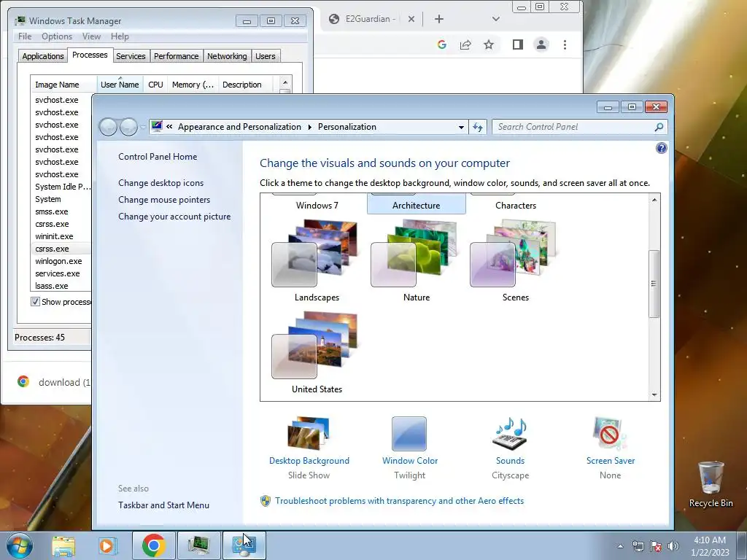
Task: Click the refresh button next to the address bar
Action: (x=478, y=127)
